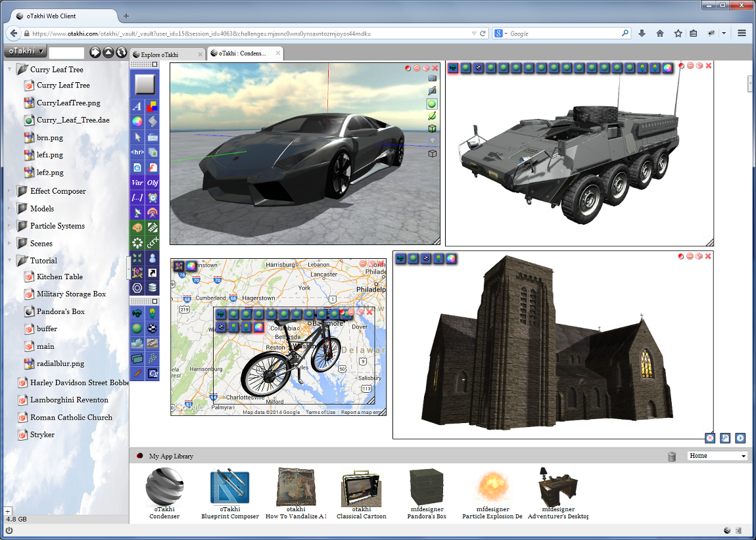Click the wireframe cube icon in Lamborghini viewport

click(433, 154)
